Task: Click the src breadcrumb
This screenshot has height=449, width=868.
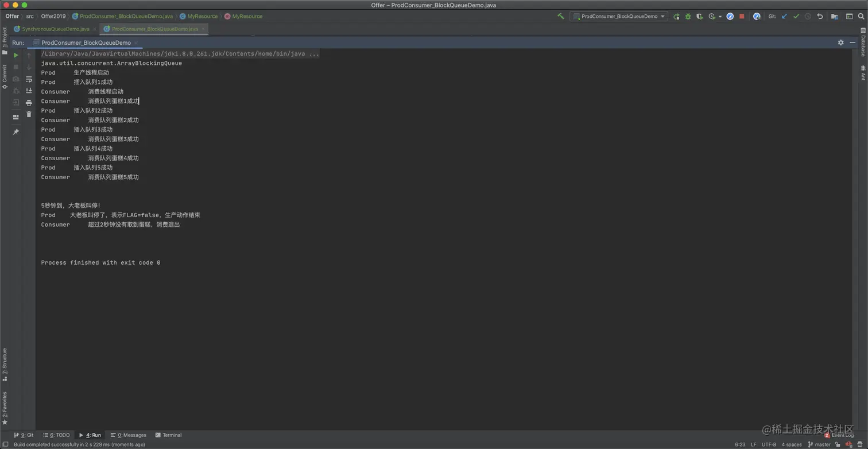Action: (x=30, y=17)
